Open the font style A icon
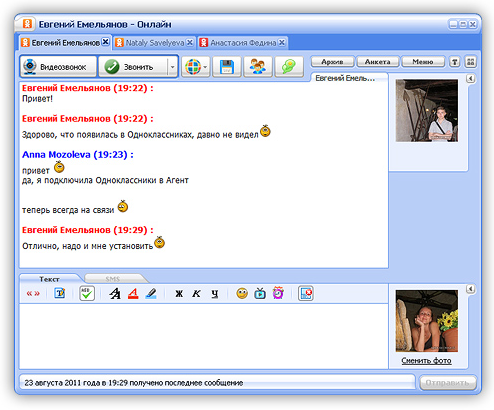Viewport: 494px width, 410px height. click(115, 293)
